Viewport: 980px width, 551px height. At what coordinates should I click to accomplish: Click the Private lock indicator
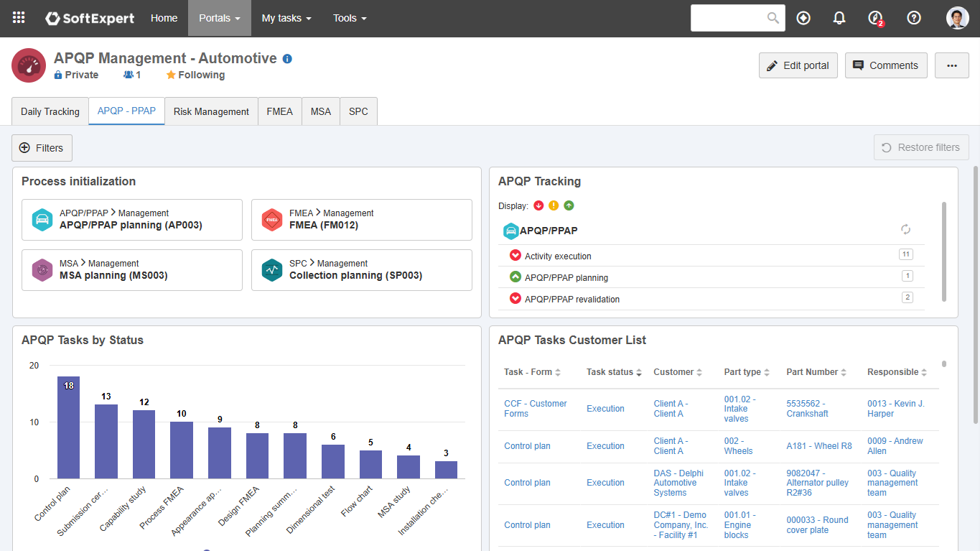point(76,75)
